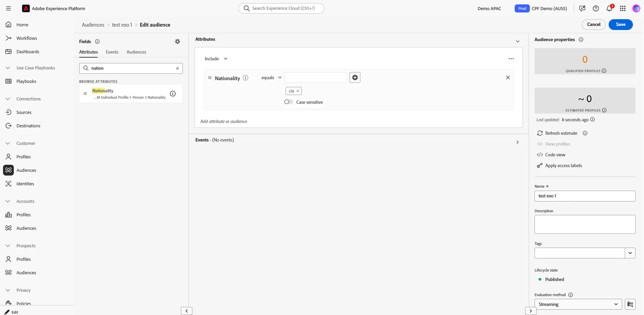Select the Attributes fields tab

[x=89, y=52]
